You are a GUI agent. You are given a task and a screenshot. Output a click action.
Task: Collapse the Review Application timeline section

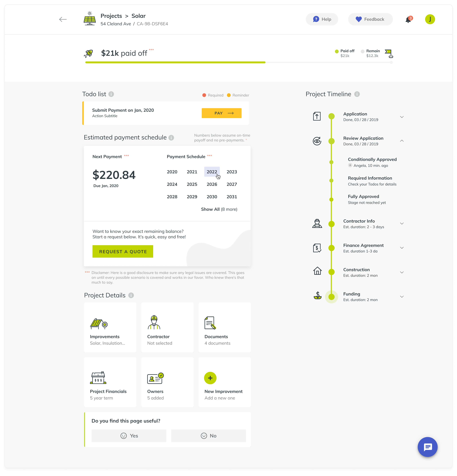pos(402,141)
